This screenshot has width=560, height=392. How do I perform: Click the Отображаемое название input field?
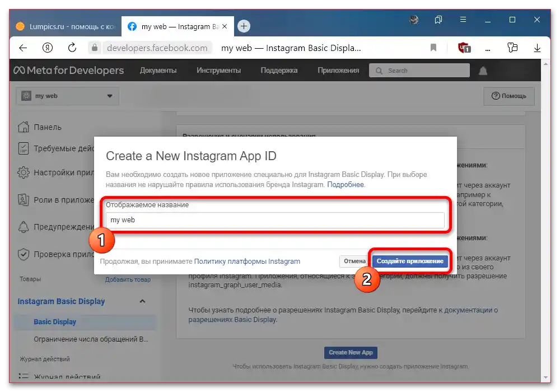click(276, 221)
